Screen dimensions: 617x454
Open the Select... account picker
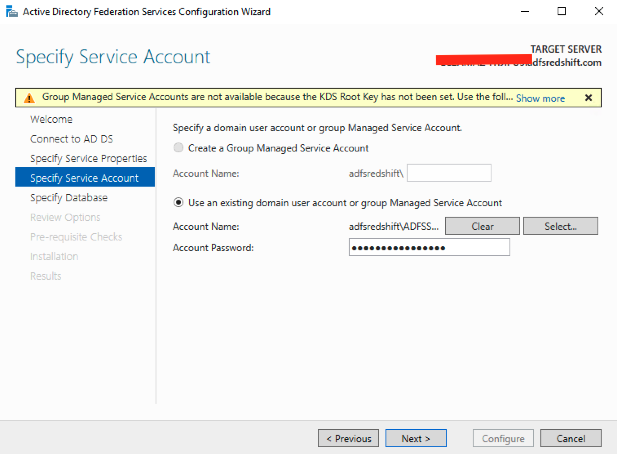560,226
